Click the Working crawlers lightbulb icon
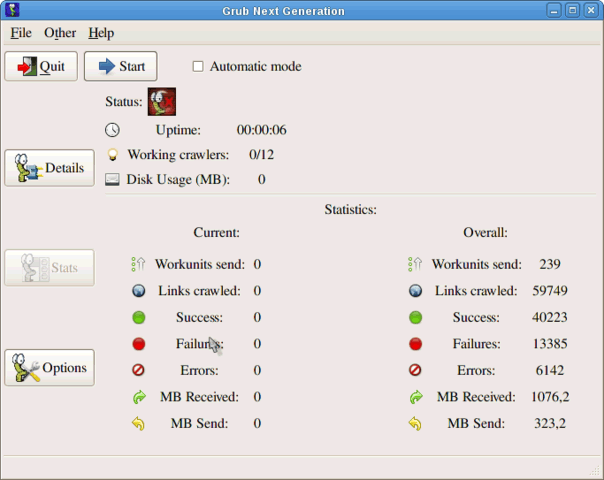 point(112,154)
